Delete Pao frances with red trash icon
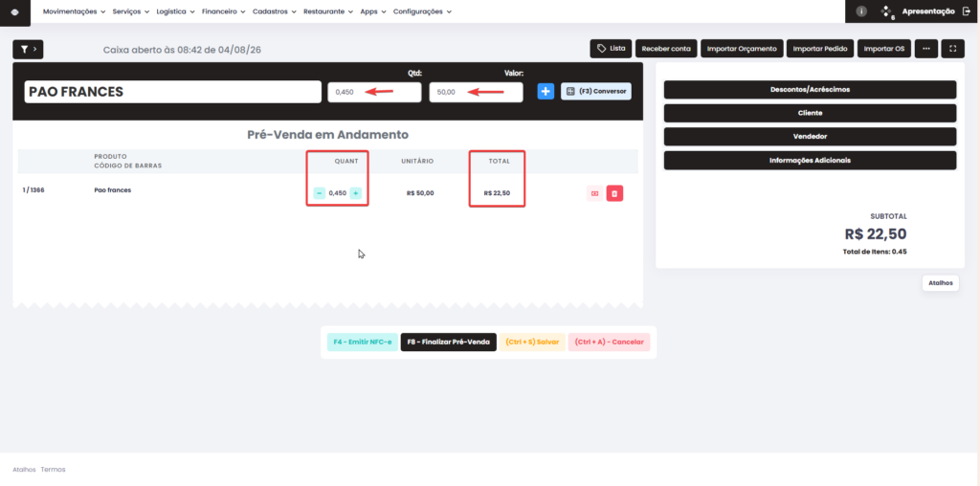 click(614, 193)
